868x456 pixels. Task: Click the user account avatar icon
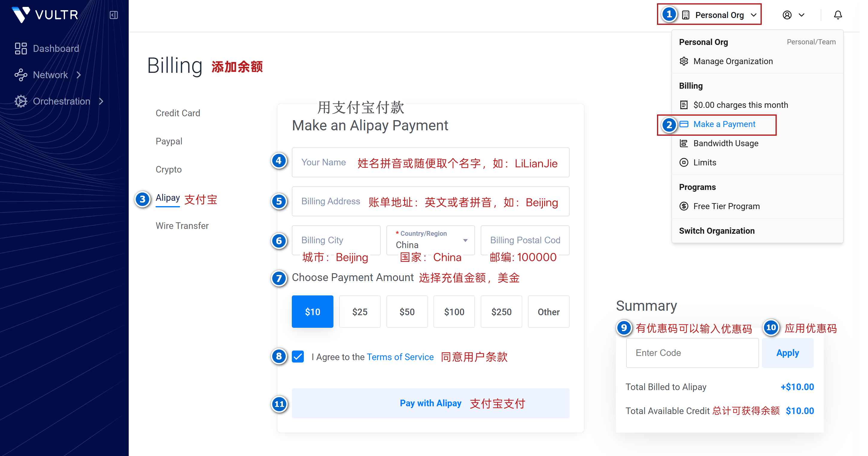787,15
